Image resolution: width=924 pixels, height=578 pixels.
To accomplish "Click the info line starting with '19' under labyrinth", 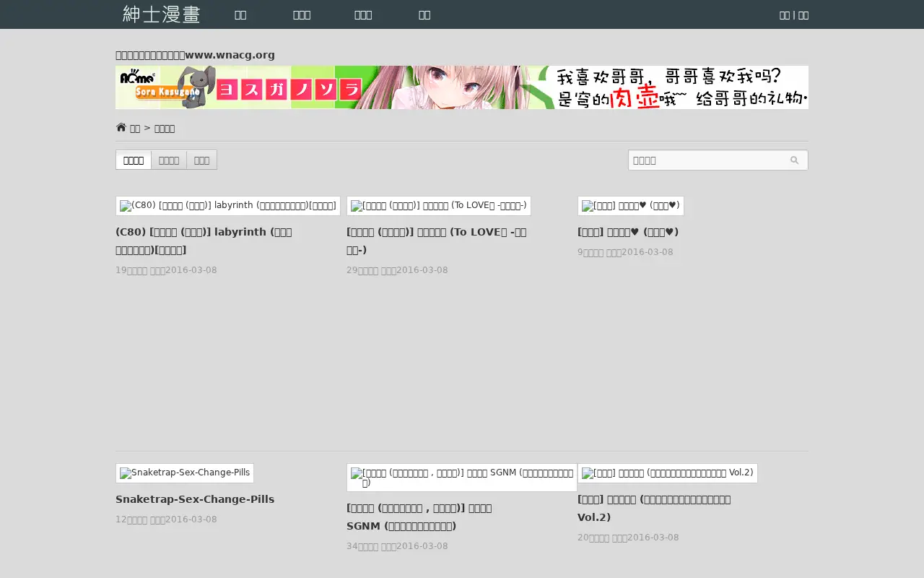I will [166, 270].
